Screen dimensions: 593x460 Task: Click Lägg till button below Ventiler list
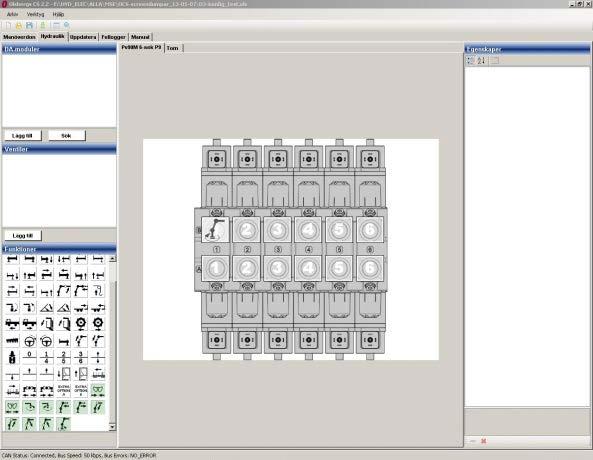click(23, 235)
